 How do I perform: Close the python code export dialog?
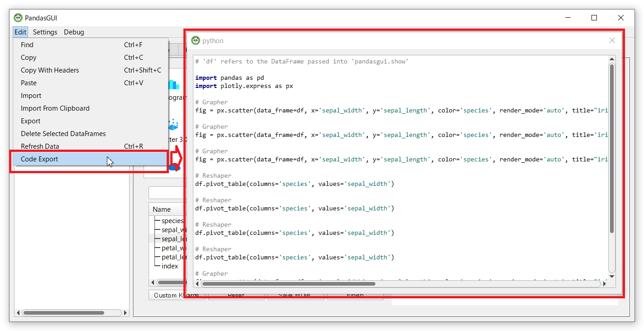point(612,41)
